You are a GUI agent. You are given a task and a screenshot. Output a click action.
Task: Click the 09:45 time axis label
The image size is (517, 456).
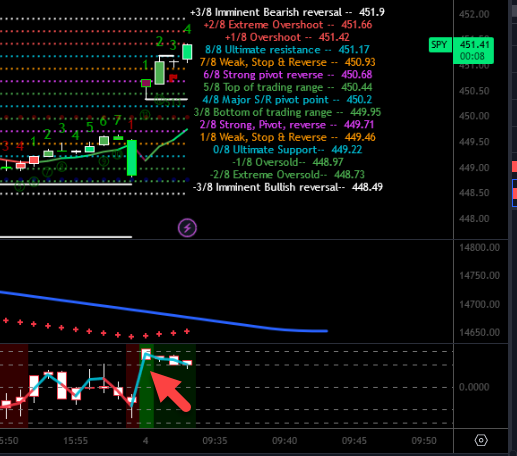click(x=354, y=441)
